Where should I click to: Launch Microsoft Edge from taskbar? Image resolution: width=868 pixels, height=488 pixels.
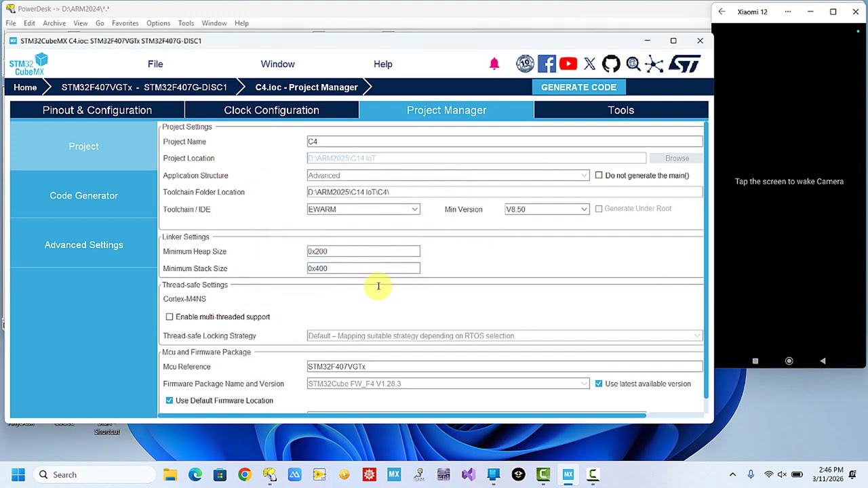(x=195, y=474)
